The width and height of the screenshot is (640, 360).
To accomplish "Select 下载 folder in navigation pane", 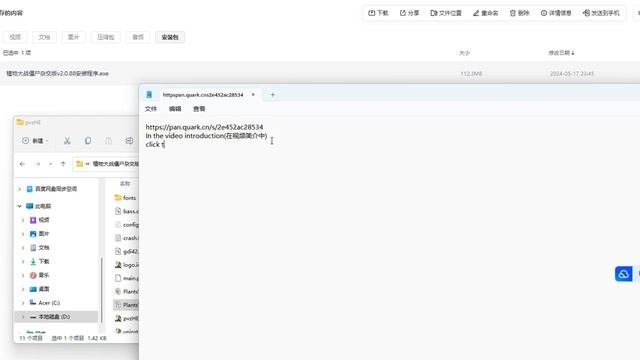I will [x=40, y=262].
